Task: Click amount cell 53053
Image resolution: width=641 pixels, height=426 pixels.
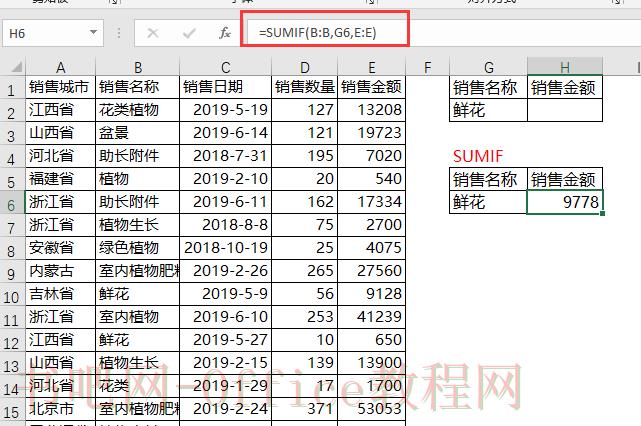Action: point(372,409)
